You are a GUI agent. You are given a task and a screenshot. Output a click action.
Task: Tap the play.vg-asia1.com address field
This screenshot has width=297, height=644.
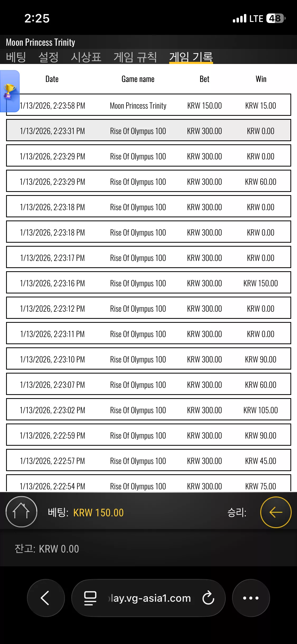(148, 598)
